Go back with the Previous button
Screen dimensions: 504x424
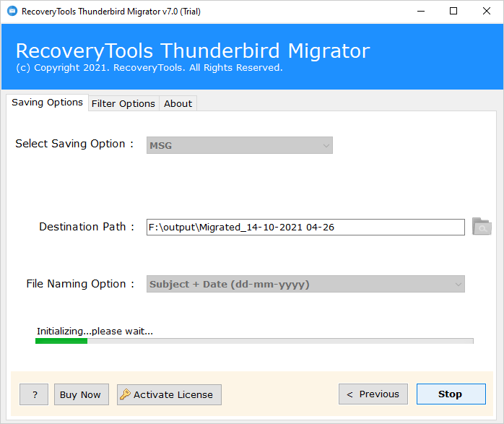[373, 394]
